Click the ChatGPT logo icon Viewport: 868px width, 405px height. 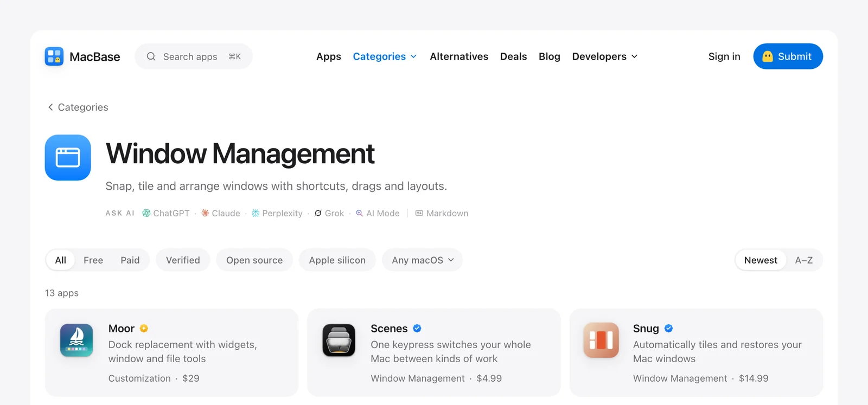[x=146, y=213]
